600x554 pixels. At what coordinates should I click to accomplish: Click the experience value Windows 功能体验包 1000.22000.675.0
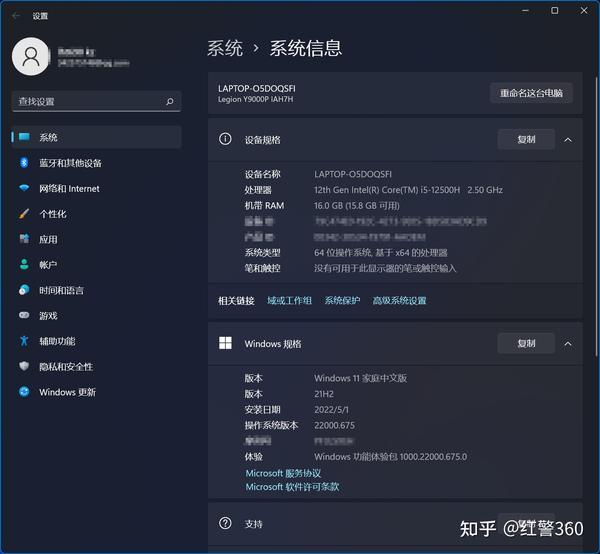click(390, 457)
